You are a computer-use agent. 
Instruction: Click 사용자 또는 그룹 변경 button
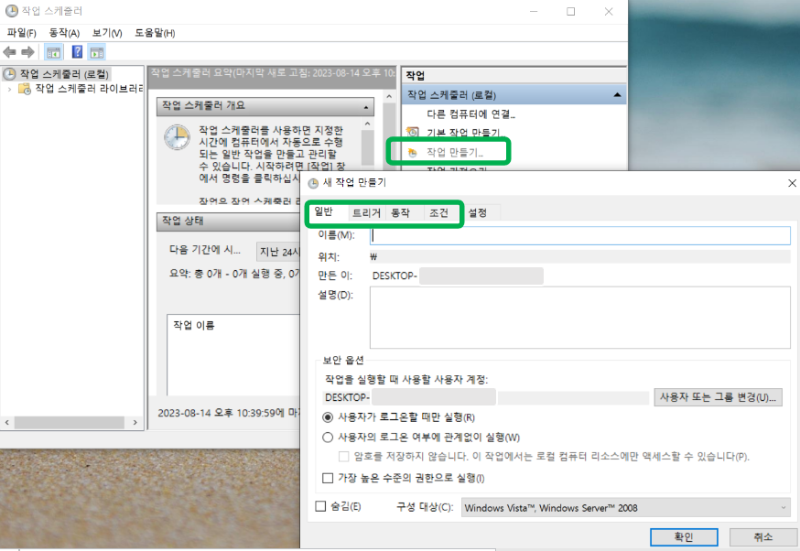(718, 397)
